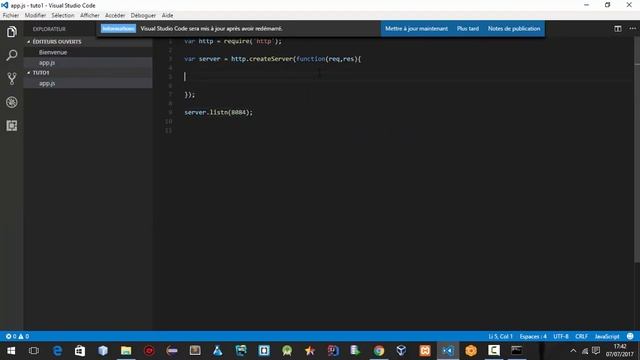This screenshot has height=360, width=640.
Task: Place cursor on server.listn(8084) line
Action: (218, 112)
